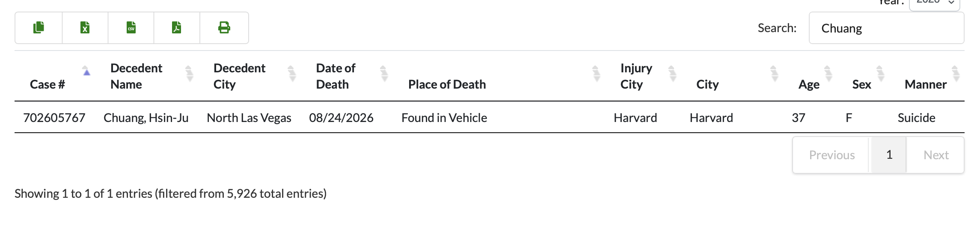The image size is (980, 232).
Task: Print the table using printer icon
Action: pyautogui.click(x=224, y=28)
